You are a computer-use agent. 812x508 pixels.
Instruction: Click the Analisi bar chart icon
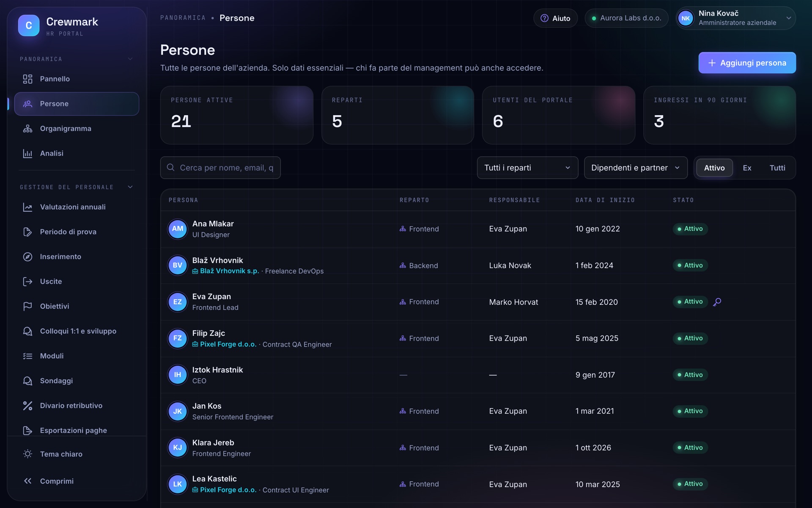click(x=27, y=153)
